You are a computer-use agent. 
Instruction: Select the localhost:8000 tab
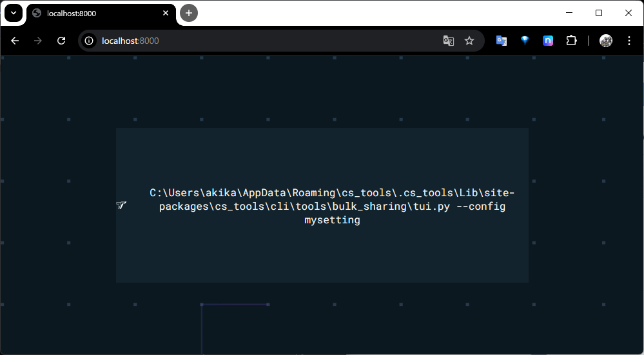[97, 13]
